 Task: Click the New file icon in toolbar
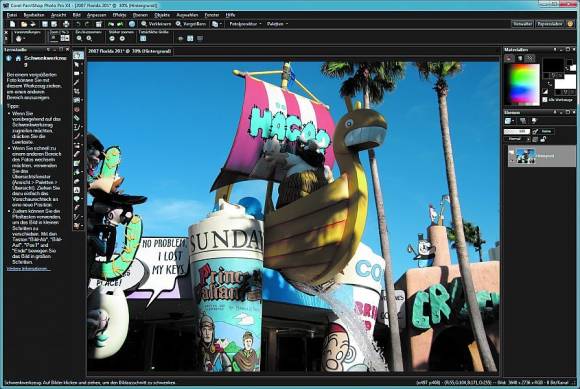tap(13, 24)
